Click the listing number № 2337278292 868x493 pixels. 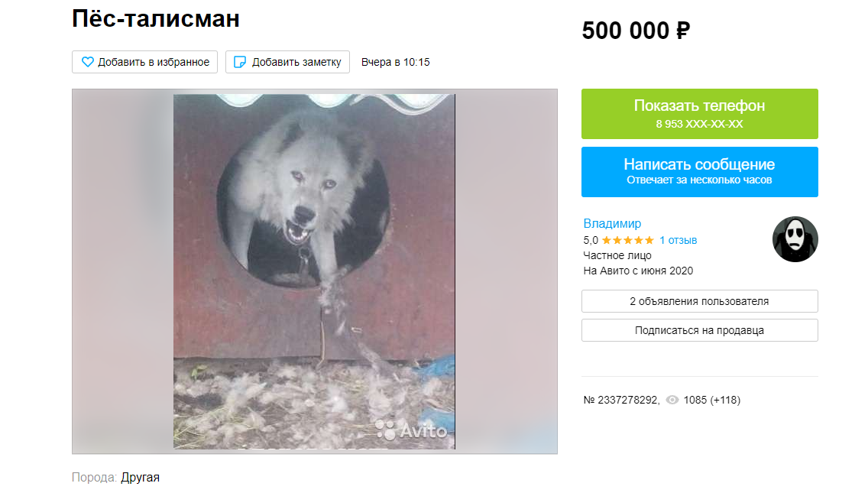click(621, 400)
